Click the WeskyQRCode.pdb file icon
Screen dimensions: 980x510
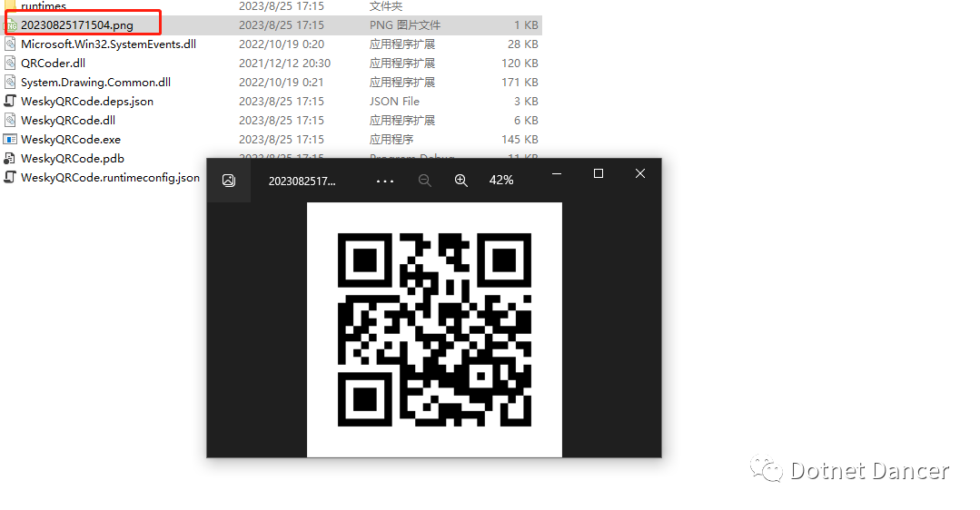(x=10, y=159)
